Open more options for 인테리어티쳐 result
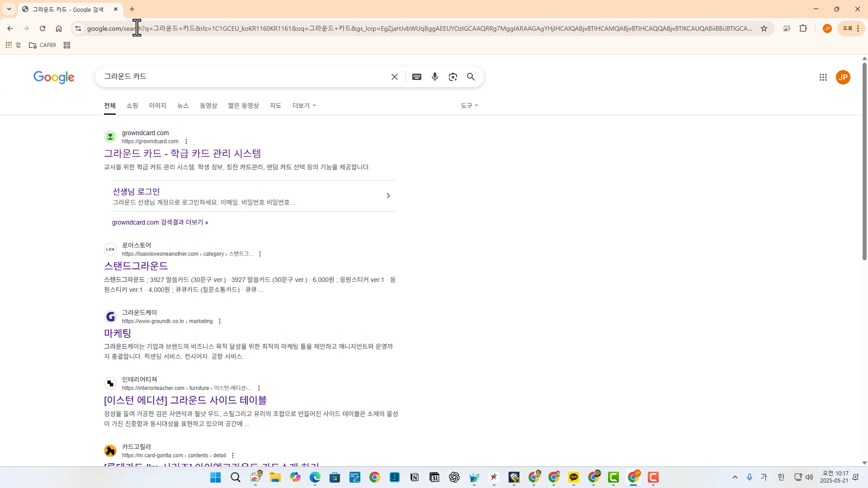The height and width of the screenshot is (488, 868). 259,388
